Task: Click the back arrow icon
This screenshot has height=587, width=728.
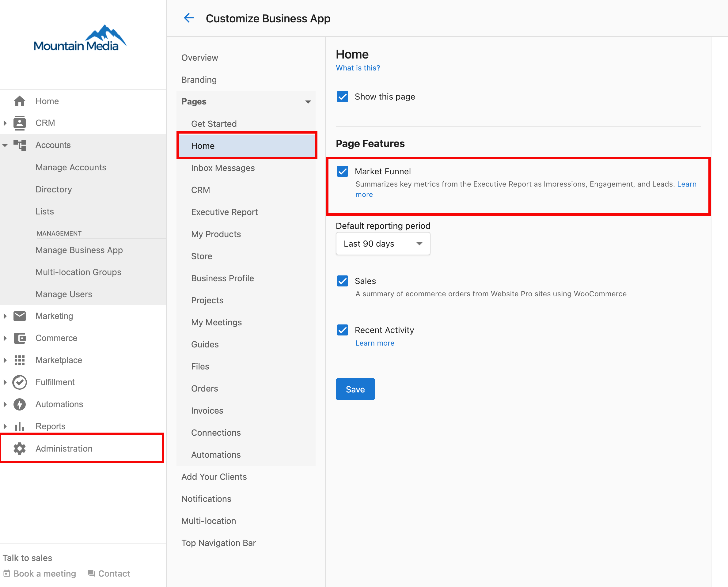Action: click(189, 18)
